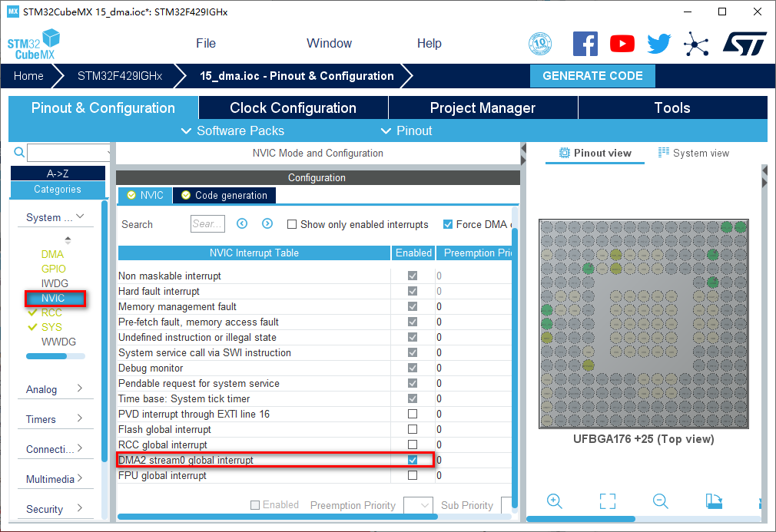
Task: Enable the FPU global interrupt checkbox
Action: click(x=413, y=475)
